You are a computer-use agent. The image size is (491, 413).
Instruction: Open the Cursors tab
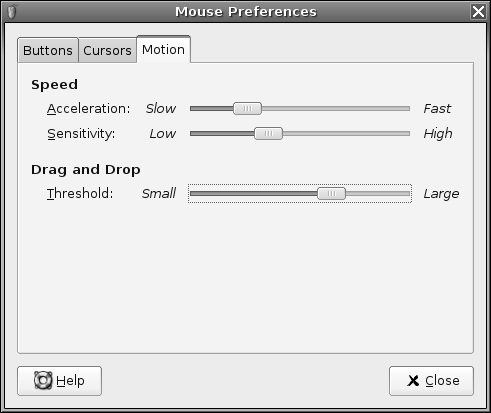(x=107, y=50)
